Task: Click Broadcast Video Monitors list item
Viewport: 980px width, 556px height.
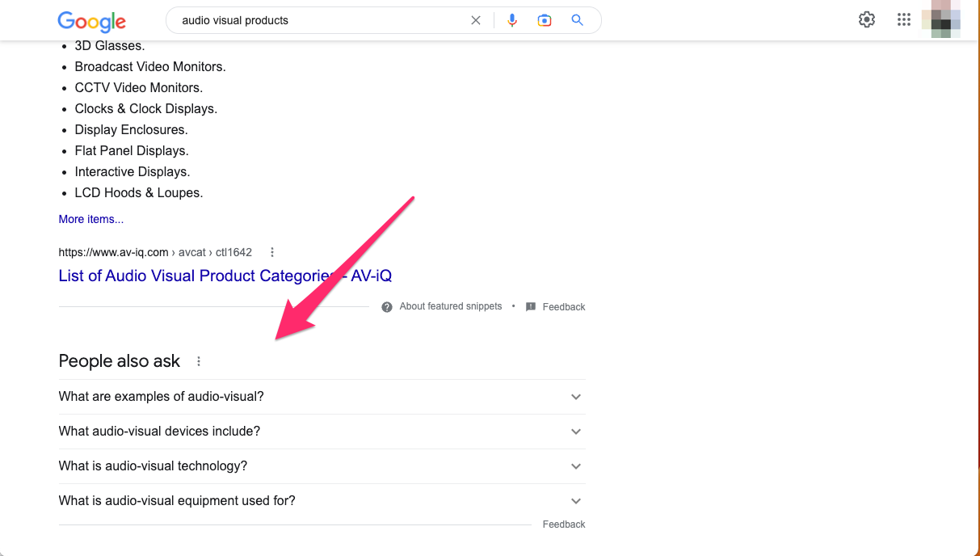Action: [150, 67]
